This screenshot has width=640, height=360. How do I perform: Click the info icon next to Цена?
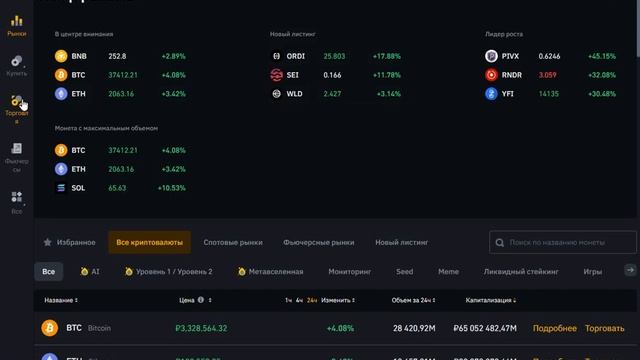tap(201, 300)
